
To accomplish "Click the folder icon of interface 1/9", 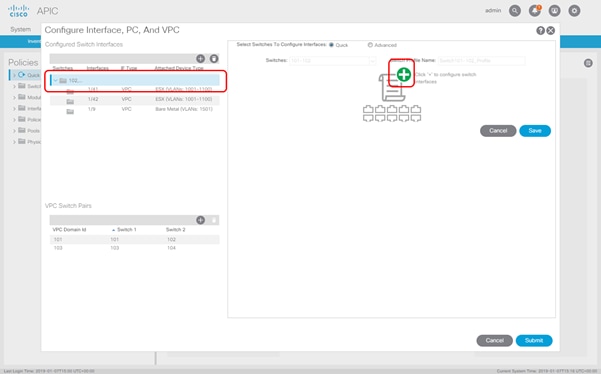I will pos(70,112).
